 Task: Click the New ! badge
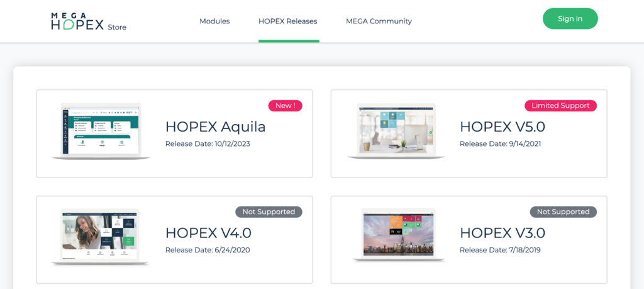pos(286,106)
